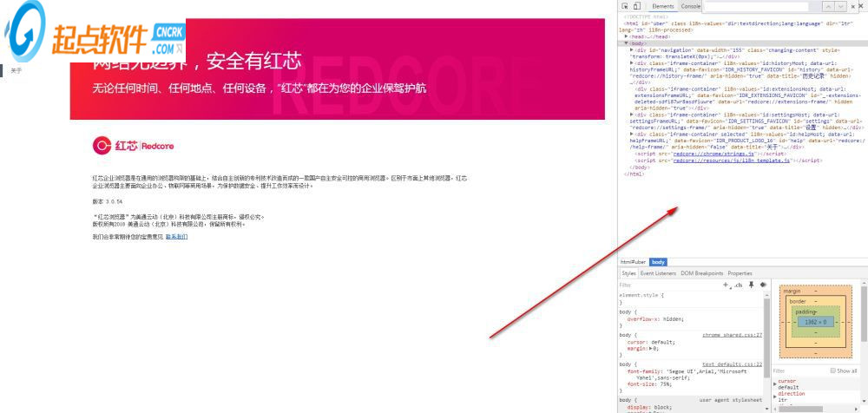Open the diamond icon beside the pin
The height and width of the screenshot is (413, 868).
[763, 285]
